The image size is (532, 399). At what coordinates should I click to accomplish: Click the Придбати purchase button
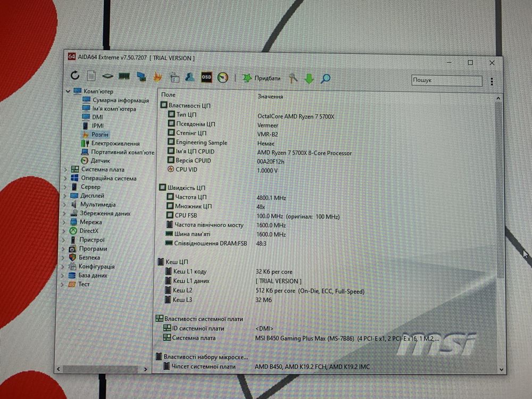click(261, 78)
